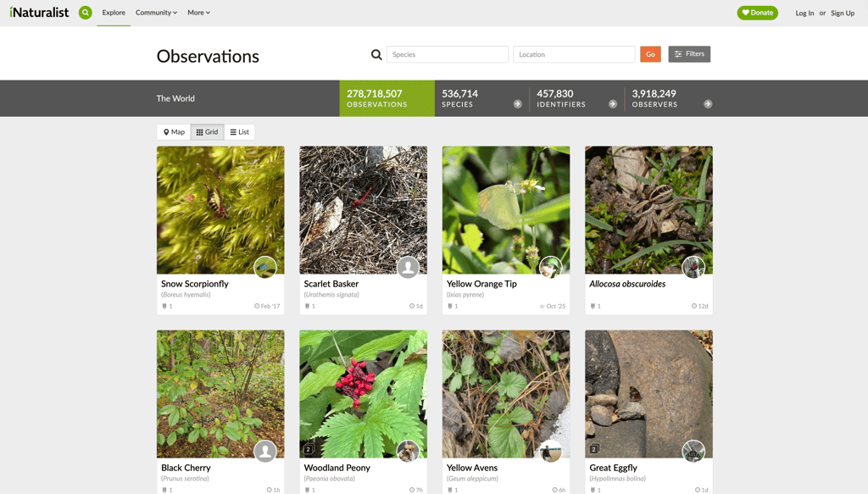868x494 pixels.
Task: Click the Sign Up link
Action: point(842,13)
